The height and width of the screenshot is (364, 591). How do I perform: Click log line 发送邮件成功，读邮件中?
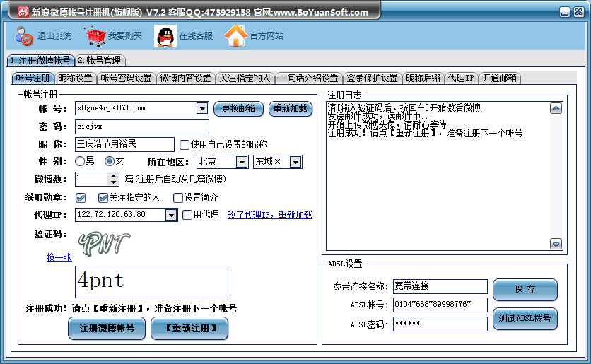[x=378, y=117]
